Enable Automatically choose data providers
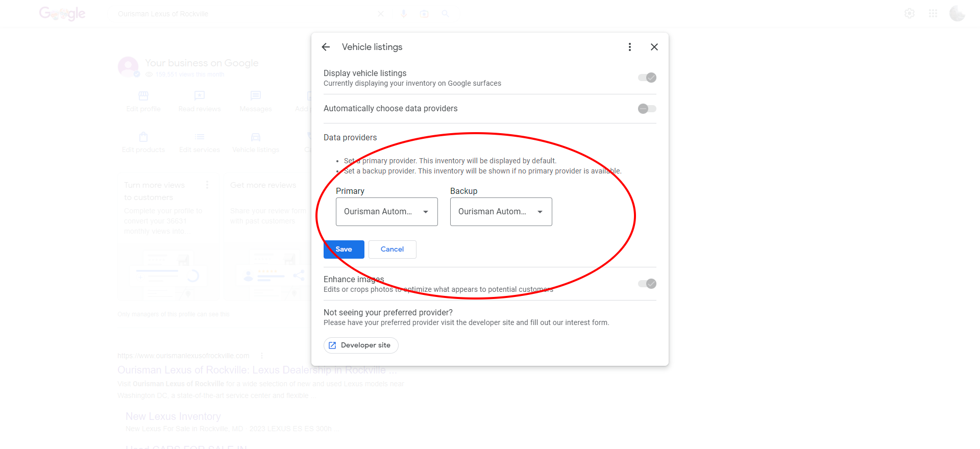Image resolution: width=980 pixels, height=449 pixels. 647,109
